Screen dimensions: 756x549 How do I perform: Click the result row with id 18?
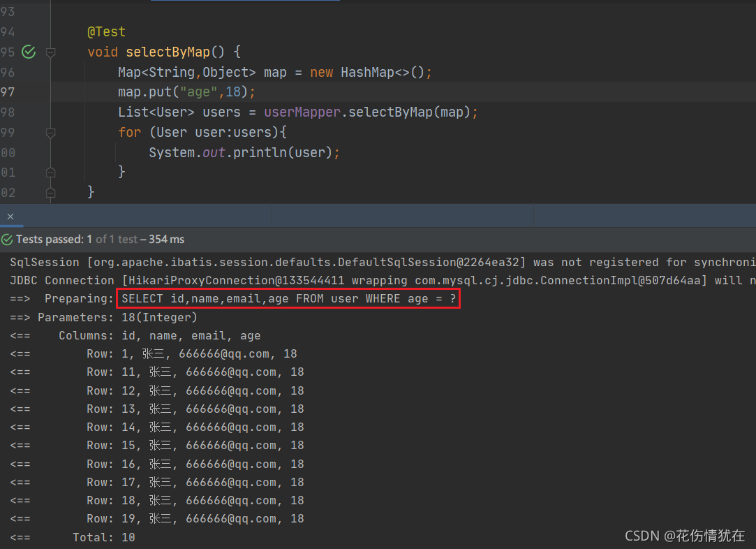156,501
